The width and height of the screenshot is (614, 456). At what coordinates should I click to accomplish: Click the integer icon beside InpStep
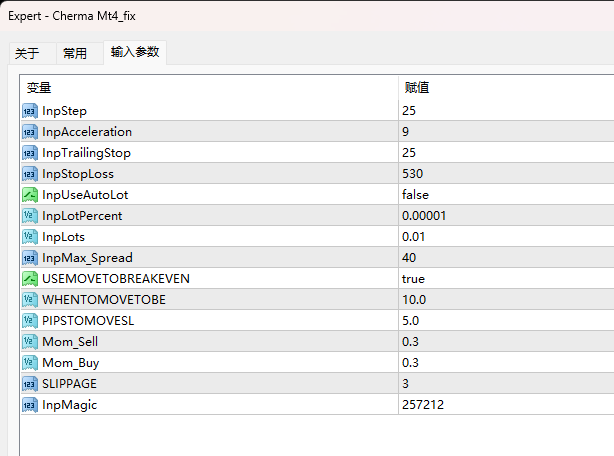pyautogui.click(x=30, y=111)
